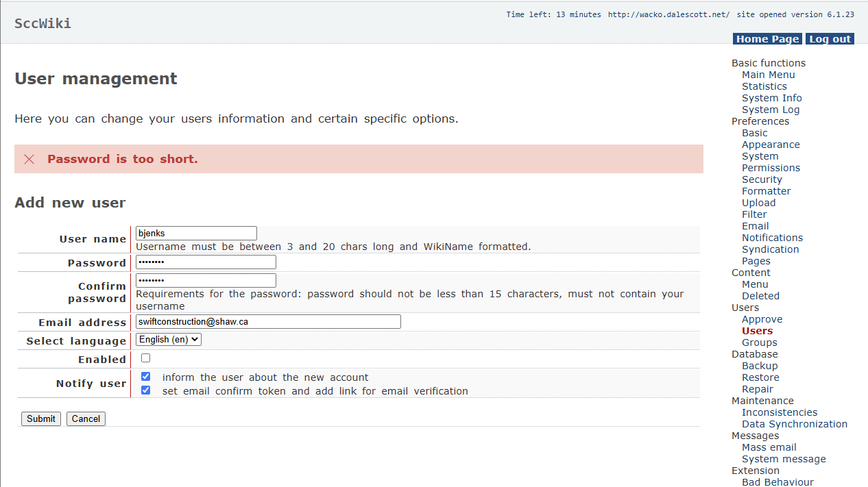Focus the Password field
This screenshot has width=868, height=487.
click(206, 262)
